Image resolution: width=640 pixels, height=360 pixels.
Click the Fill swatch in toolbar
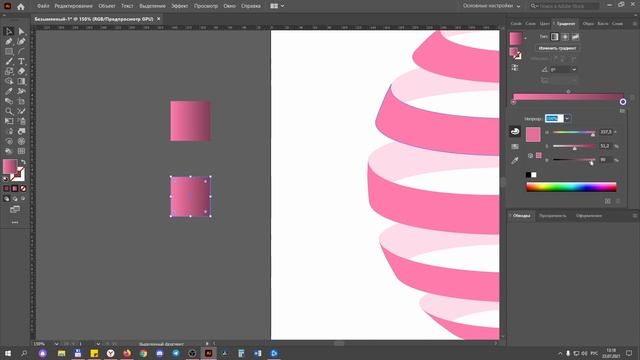(x=10, y=167)
